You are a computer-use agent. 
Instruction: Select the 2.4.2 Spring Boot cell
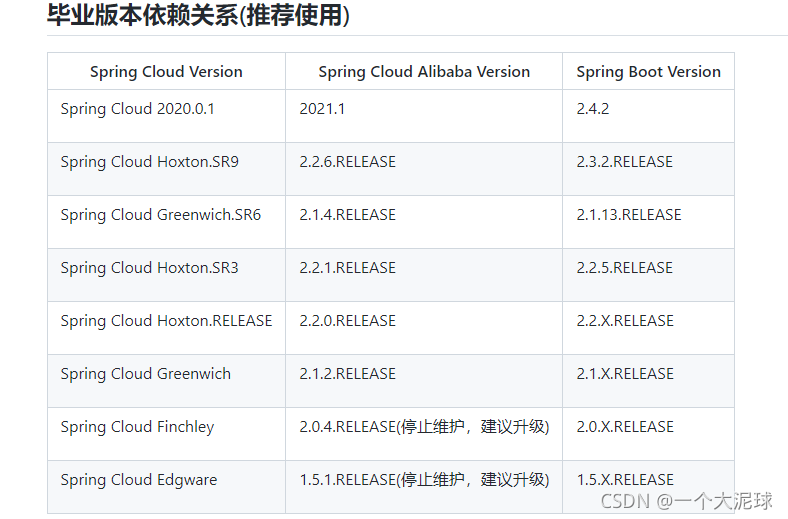point(648,116)
